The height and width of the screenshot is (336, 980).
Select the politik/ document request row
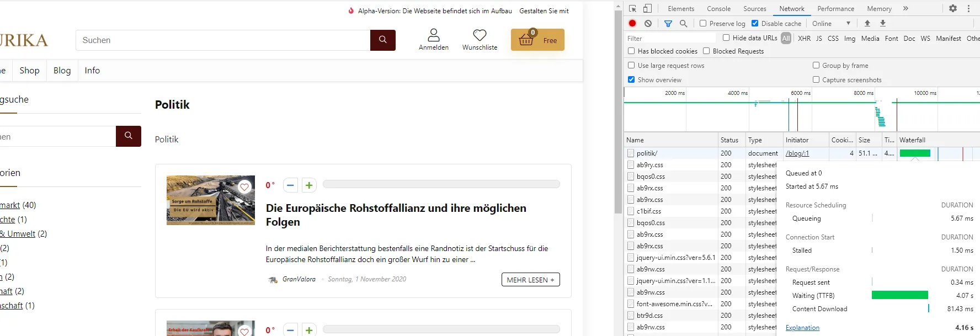click(802, 153)
